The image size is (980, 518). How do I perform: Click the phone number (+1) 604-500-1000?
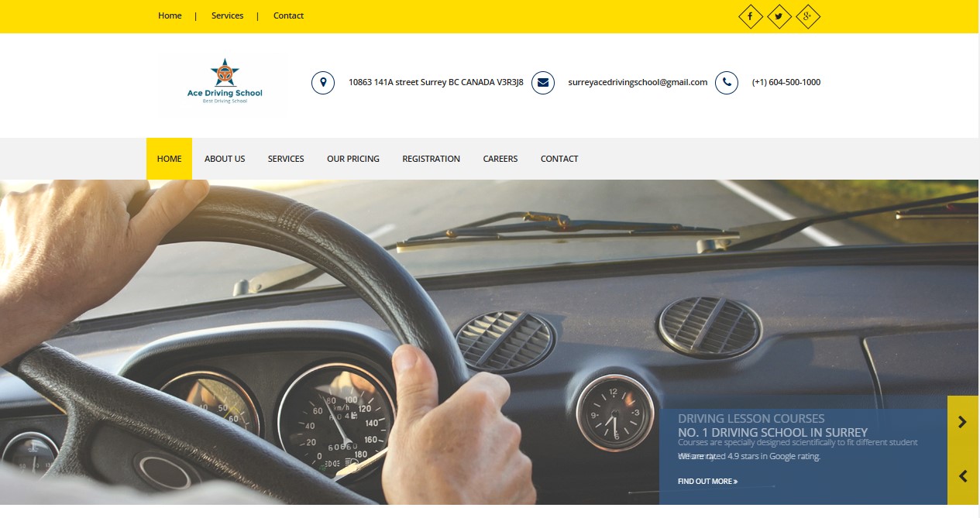[x=786, y=82]
